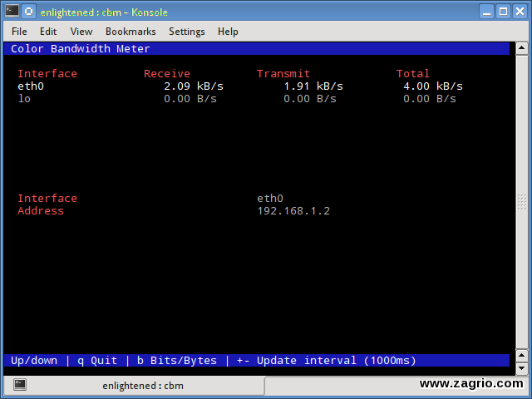Click the eth0 total value 4.00 kB/s
Image resolution: width=532 pixels, height=399 pixels.
(433, 86)
